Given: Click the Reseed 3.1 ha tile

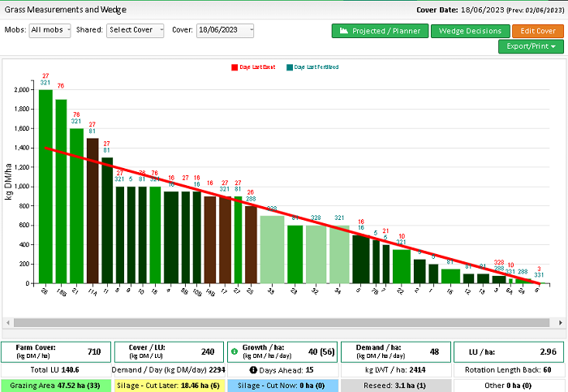Looking at the screenshot, I should point(396,386).
